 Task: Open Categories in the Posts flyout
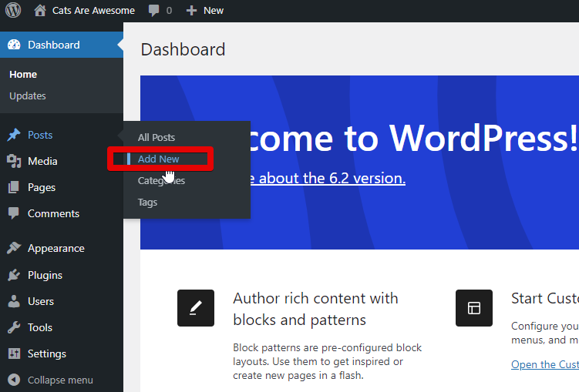[x=161, y=181]
